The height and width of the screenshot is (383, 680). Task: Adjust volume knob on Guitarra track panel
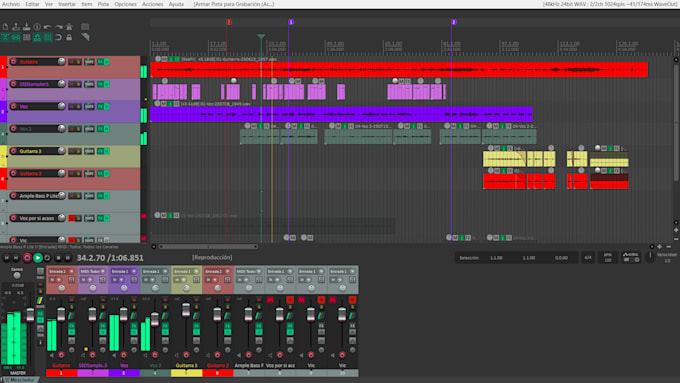click(62, 61)
